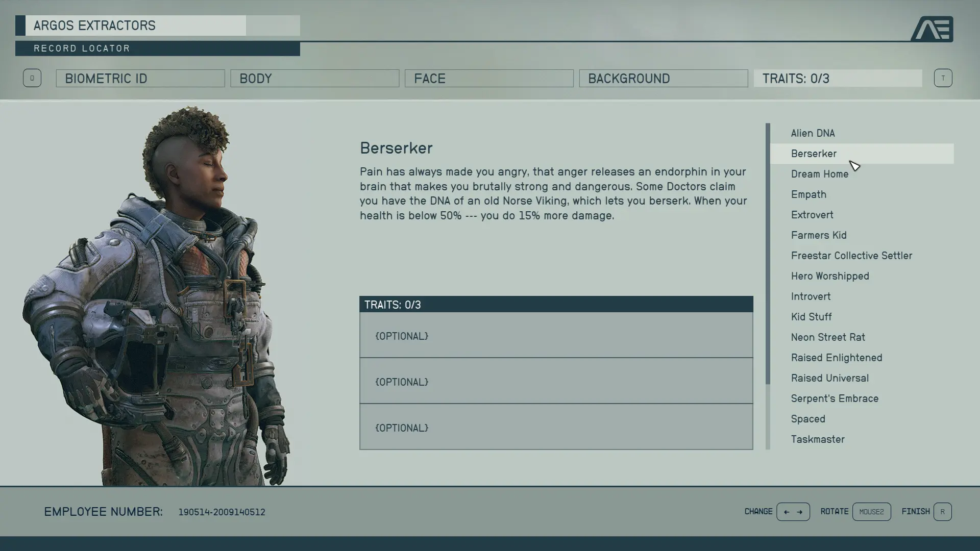This screenshot has height=551, width=980.
Task: Click first OPTIONAL trait slot
Action: [556, 335]
